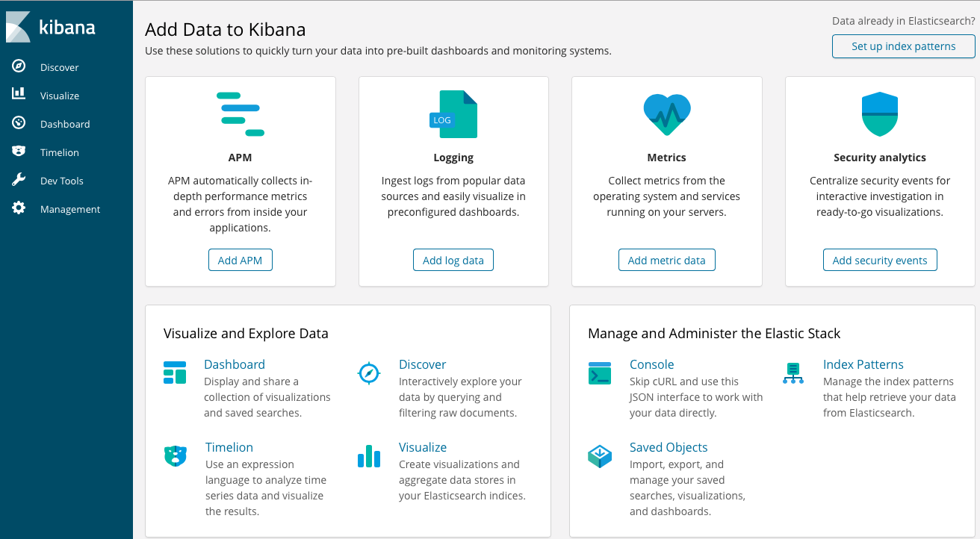Screen dimensions: 980x539
Task: Open the Saved Objects link
Action: (669, 447)
